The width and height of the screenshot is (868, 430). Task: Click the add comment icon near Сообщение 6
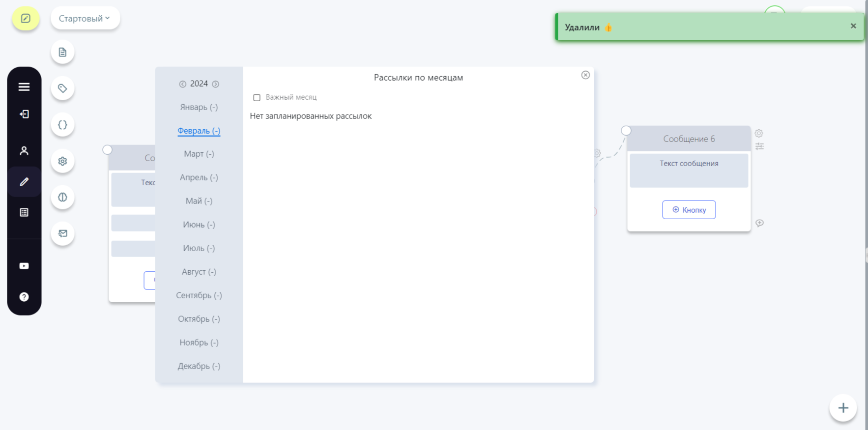pyautogui.click(x=759, y=223)
